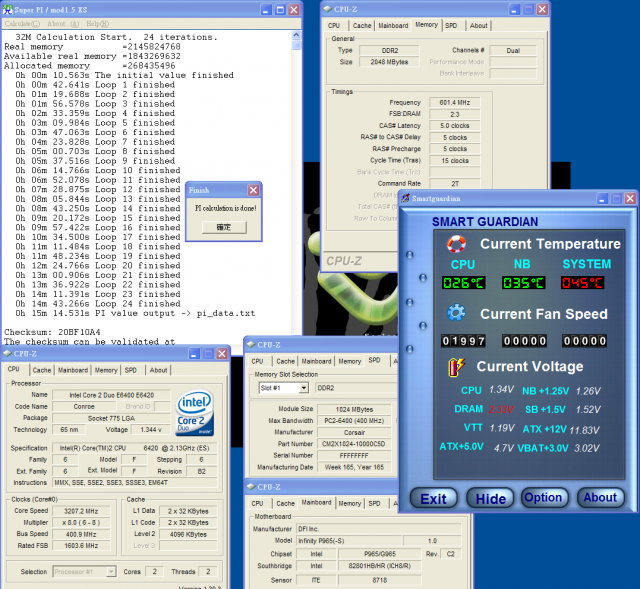
Task: Open the Help menu in Super PI
Action: coord(98,24)
